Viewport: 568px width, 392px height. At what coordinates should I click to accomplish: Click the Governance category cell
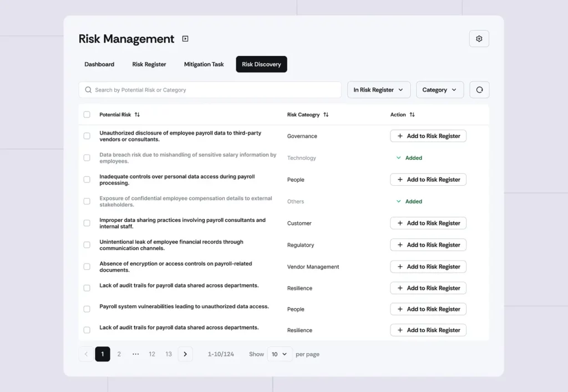tap(302, 136)
